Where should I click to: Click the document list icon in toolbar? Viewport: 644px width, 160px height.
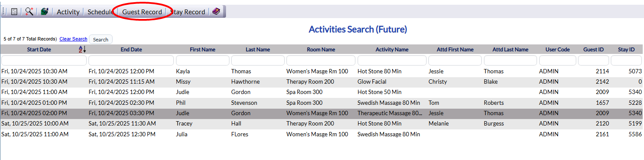14,12
